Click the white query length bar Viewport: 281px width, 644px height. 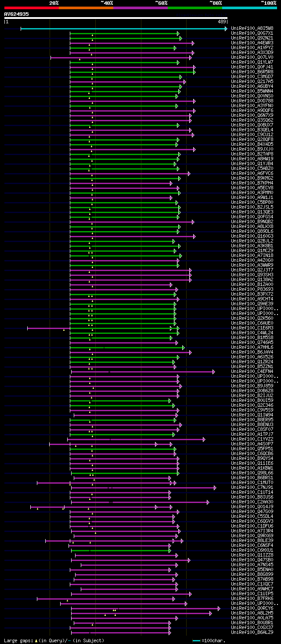(x=115, y=18)
